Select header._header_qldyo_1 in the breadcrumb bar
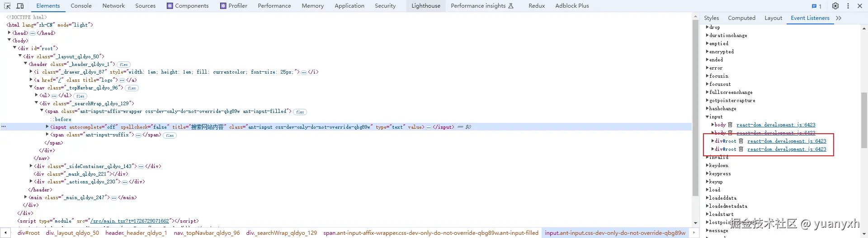868x238 pixels. pyautogui.click(x=136, y=233)
